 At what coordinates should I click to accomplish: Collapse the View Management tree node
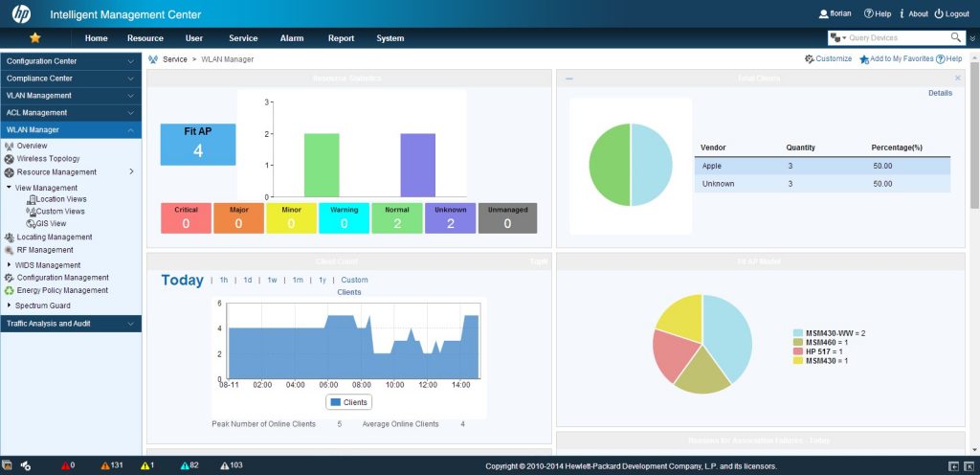tap(9, 188)
